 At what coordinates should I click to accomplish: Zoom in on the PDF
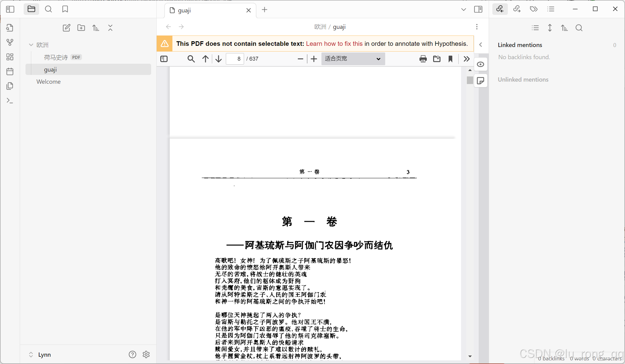click(x=314, y=59)
